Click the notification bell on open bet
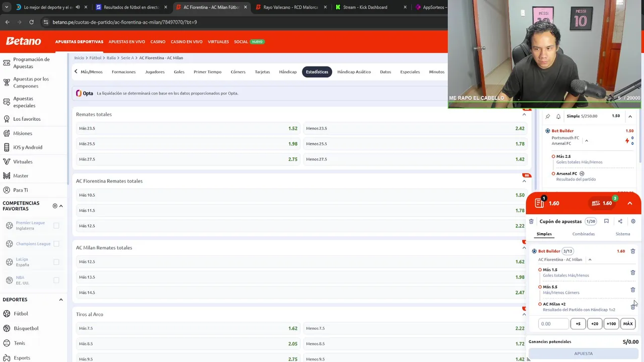Screen dimensions: 644x362 558,116
